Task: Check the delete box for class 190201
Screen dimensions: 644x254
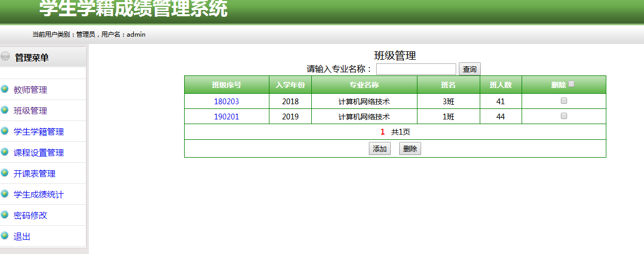Action: 563,116
